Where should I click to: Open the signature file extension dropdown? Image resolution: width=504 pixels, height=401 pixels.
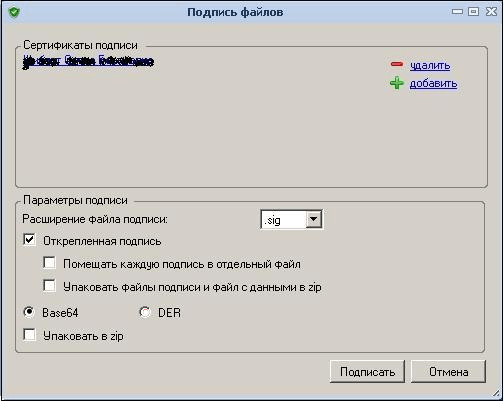pyautogui.click(x=314, y=219)
